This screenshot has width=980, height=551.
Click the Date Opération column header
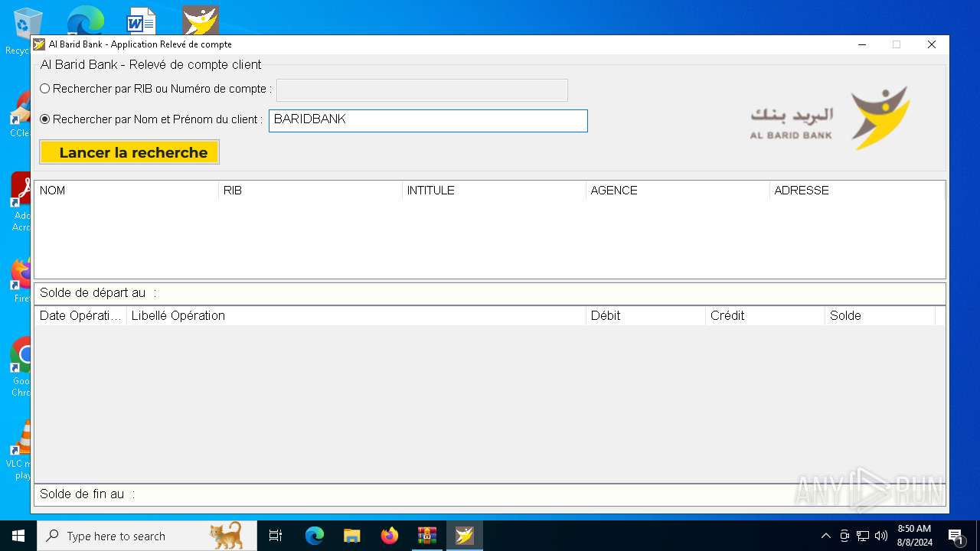[x=80, y=315]
